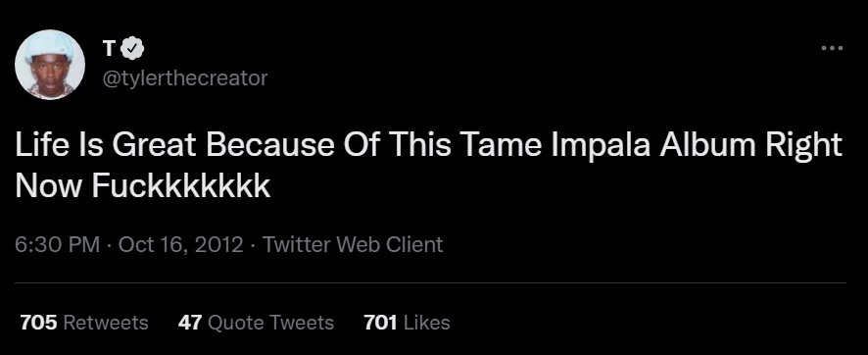Open the 47 Quote Tweets list

(x=256, y=323)
